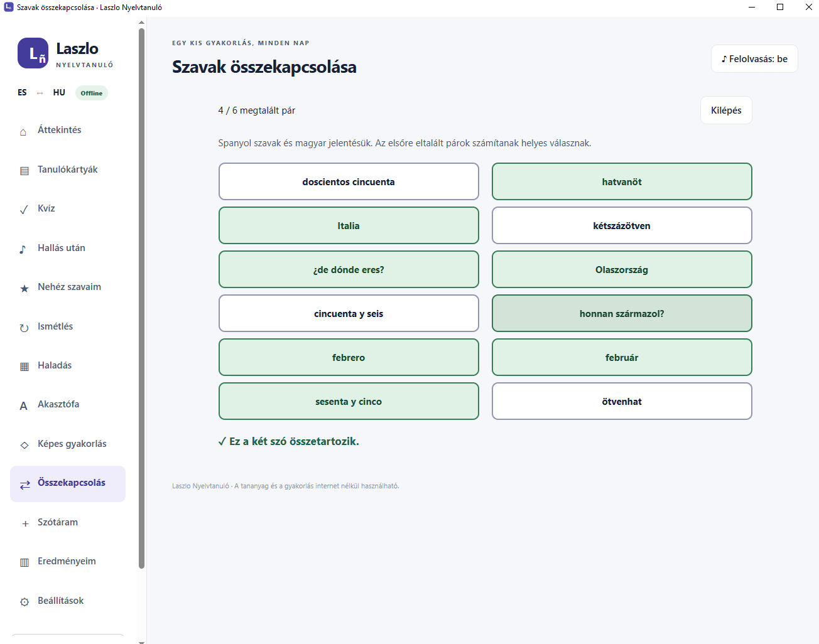Click the Olaszország card
The height and width of the screenshot is (644, 819).
[x=622, y=269]
